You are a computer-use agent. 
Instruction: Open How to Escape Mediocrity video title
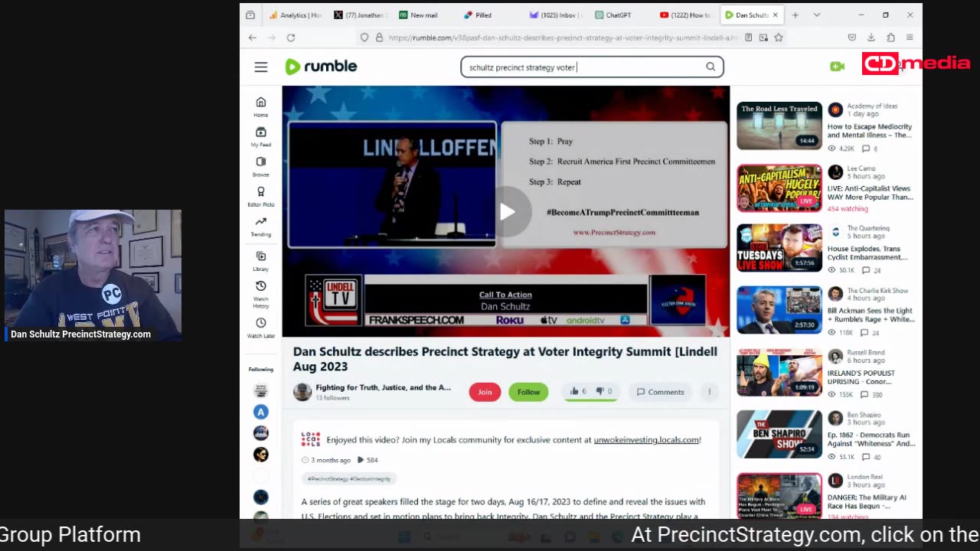coord(870,131)
